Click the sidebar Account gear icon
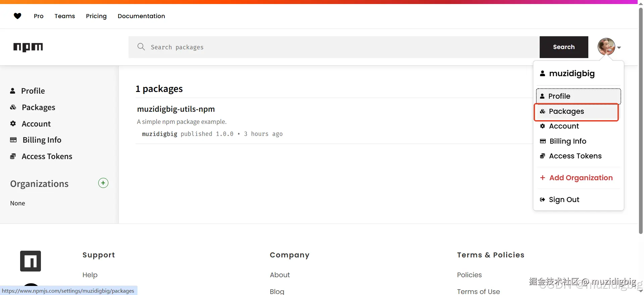 13,124
